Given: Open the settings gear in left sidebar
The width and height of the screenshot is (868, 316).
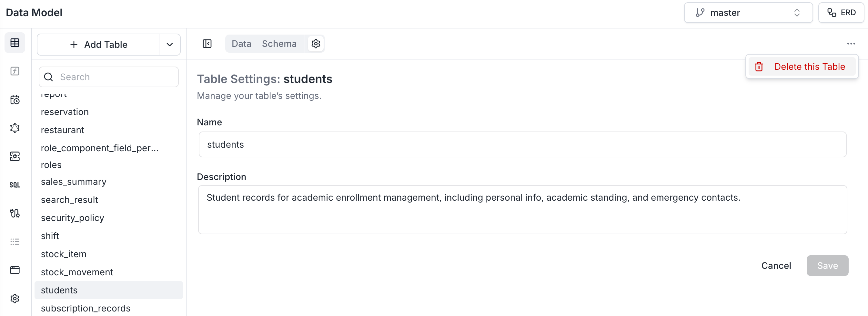Looking at the screenshot, I should [x=15, y=299].
